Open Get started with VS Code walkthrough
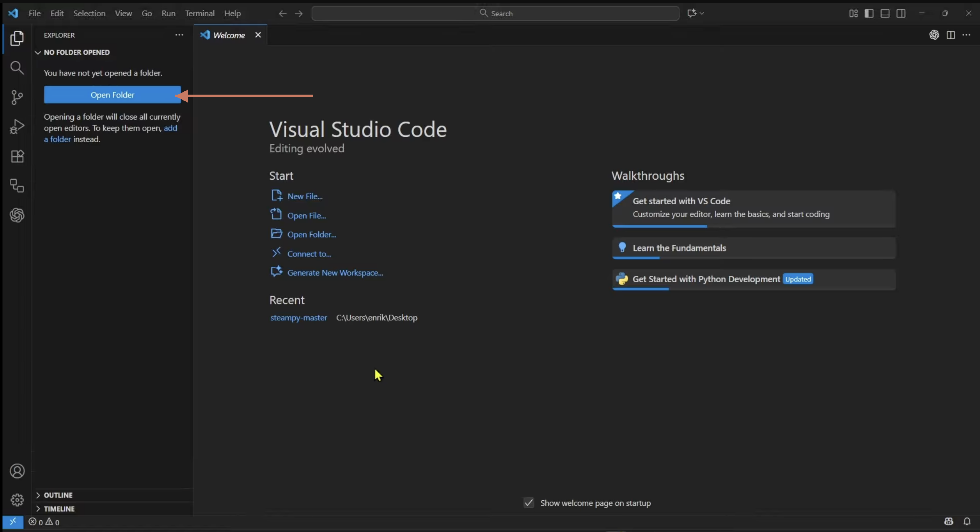 [753, 208]
